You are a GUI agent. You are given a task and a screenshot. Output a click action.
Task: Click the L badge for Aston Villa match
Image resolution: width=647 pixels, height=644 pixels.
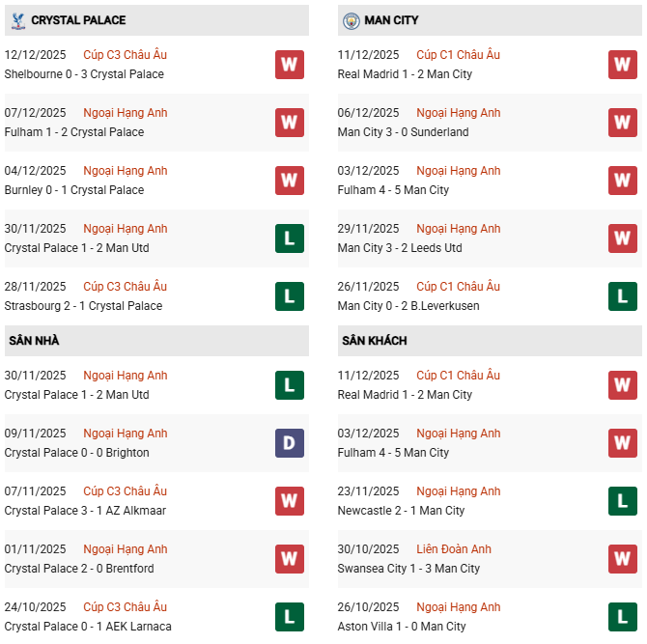(623, 617)
